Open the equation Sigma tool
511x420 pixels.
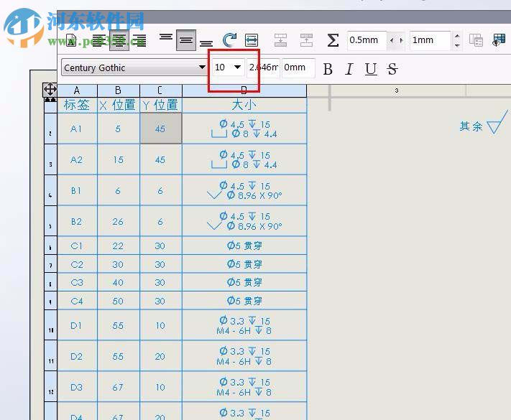coord(333,40)
